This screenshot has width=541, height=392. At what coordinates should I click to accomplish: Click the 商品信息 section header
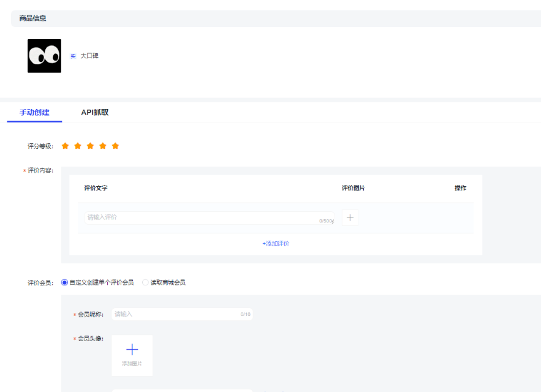coord(33,18)
